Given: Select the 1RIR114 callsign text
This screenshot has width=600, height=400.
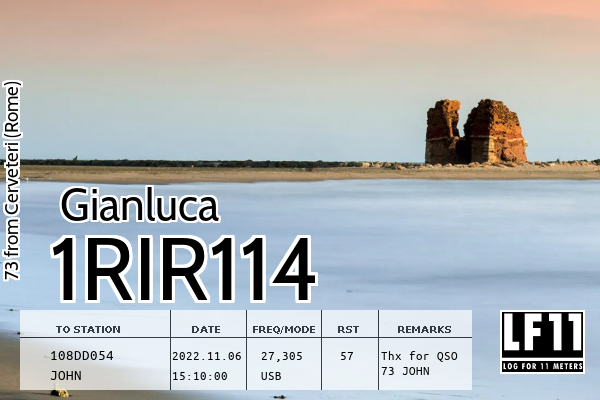Looking at the screenshot, I should pos(183,270).
